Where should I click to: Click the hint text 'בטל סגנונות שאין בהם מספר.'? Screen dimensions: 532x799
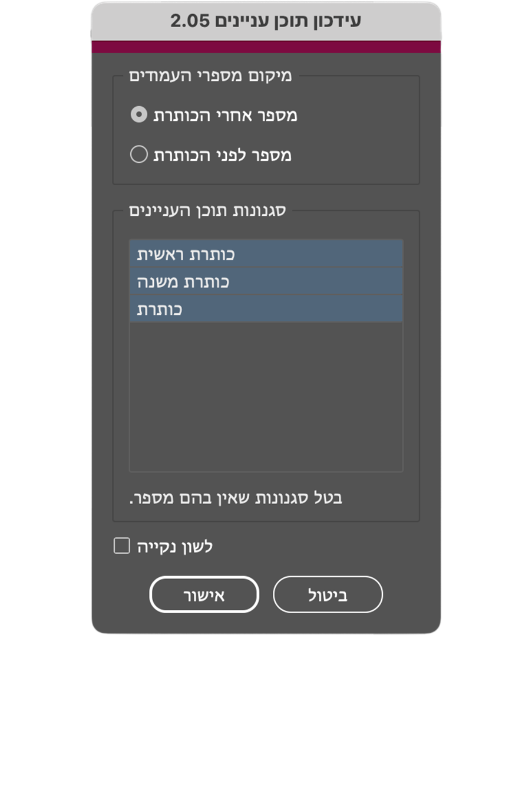(236, 498)
